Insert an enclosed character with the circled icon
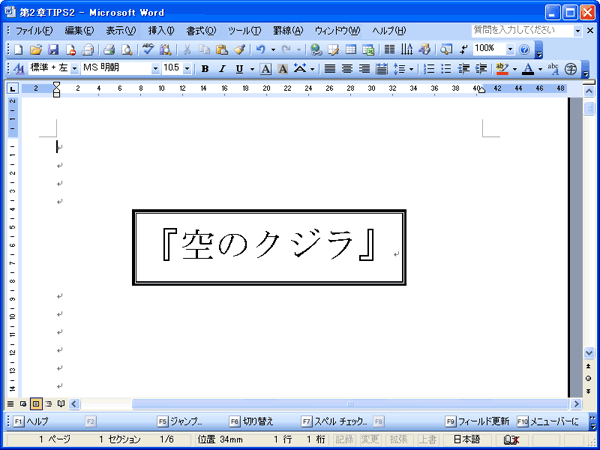This screenshot has height=450, width=600. pyautogui.click(x=571, y=69)
